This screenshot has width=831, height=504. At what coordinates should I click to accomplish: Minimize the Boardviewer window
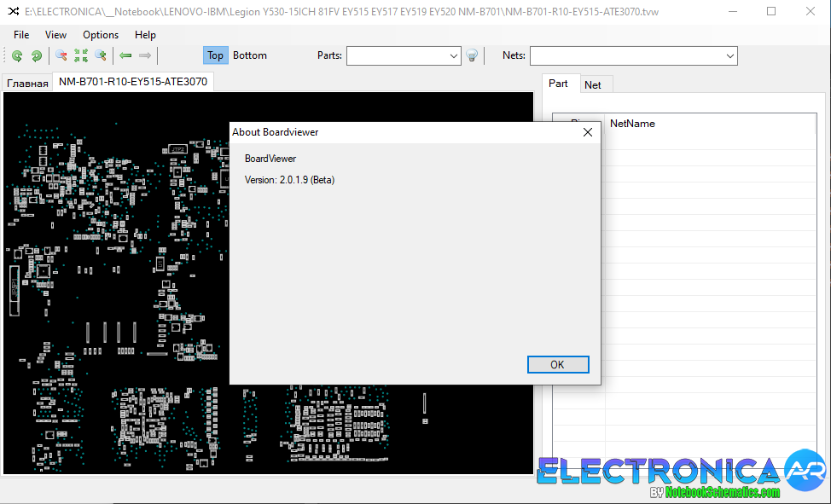(x=733, y=11)
